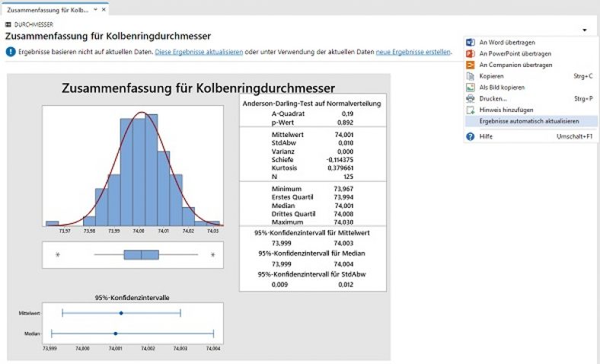
Task: Click the Erstes Quartil value 73,994
Action: (x=343, y=197)
